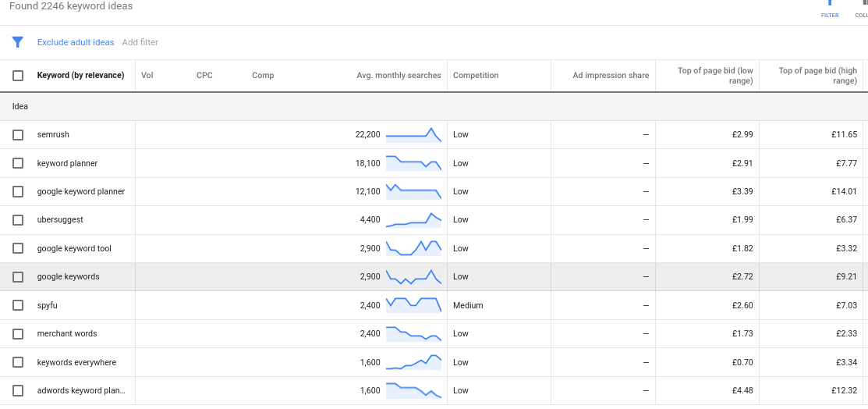The height and width of the screenshot is (409, 868).
Task: Sort by Keyword (by relevance) column
Action: pos(80,76)
